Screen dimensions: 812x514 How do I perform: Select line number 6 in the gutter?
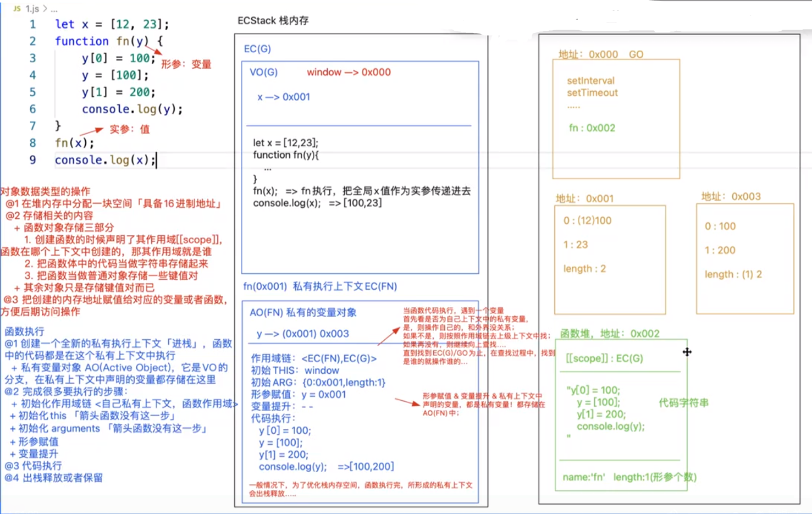(32, 109)
